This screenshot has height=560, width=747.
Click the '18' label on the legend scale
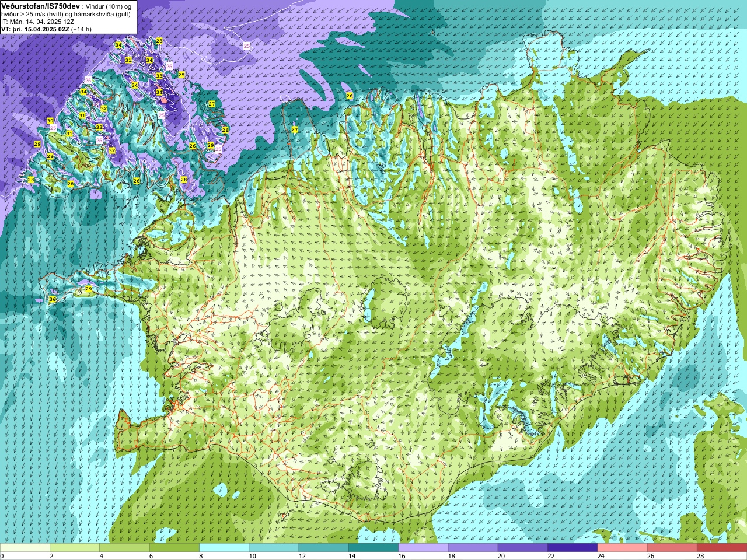pos(451,556)
